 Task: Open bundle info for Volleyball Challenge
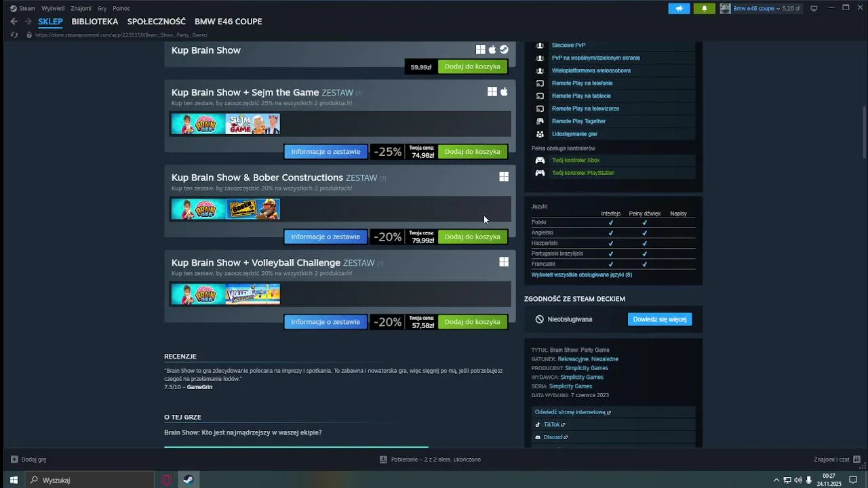pyautogui.click(x=325, y=322)
